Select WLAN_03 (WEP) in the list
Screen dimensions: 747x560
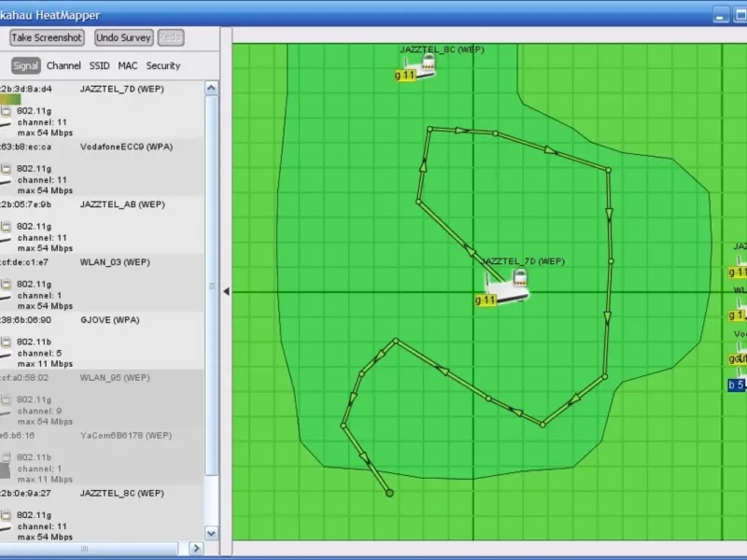(x=115, y=262)
